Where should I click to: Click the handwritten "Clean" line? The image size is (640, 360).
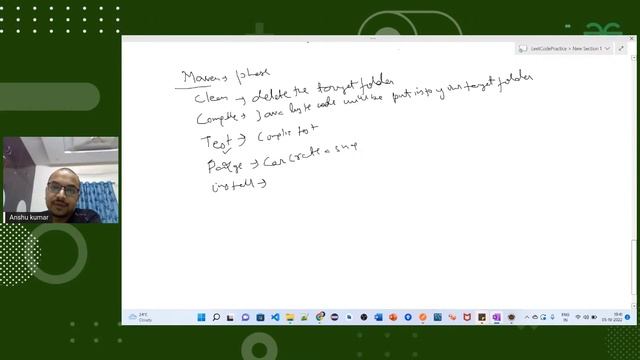pyautogui.click(x=294, y=92)
